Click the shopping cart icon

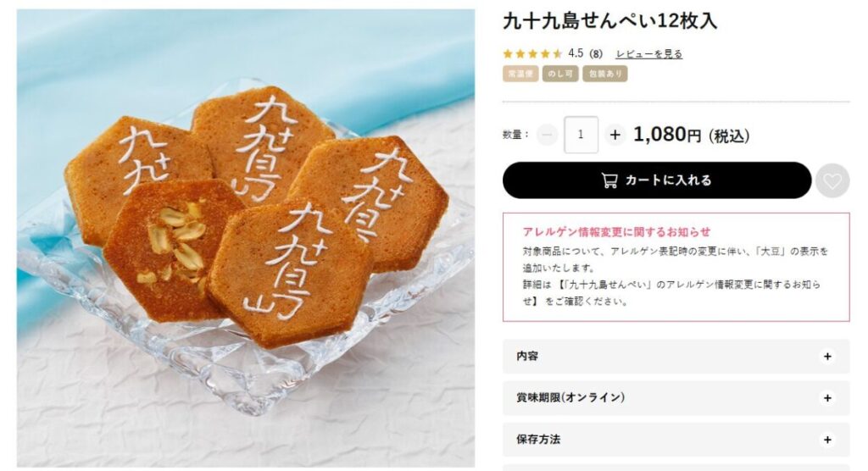point(609,180)
